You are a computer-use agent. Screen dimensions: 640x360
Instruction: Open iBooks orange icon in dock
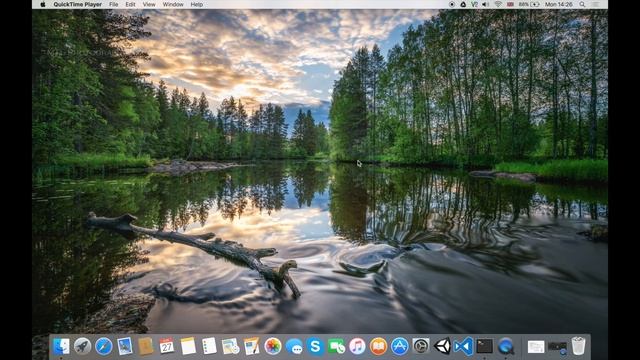[x=378, y=347]
